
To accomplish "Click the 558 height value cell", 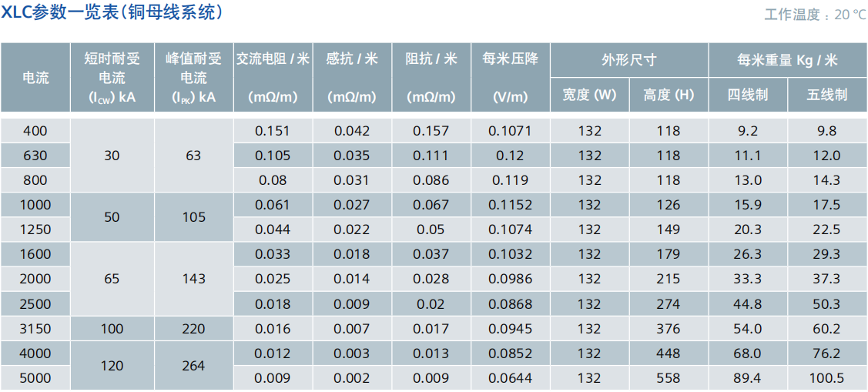I will point(669,378).
